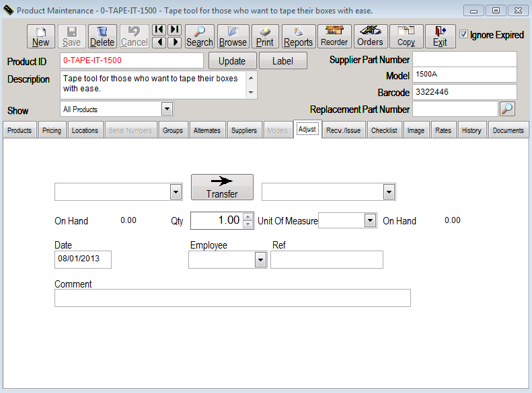Open the Unit Of Measure dropdown
This screenshot has width=532, height=393.
[370, 220]
